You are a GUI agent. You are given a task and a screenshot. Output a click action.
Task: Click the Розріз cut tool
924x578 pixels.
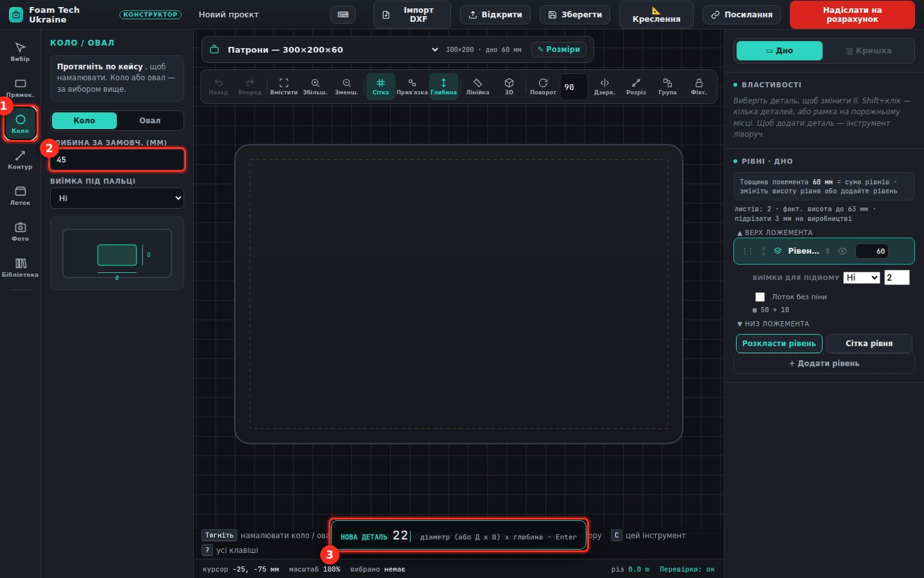click(x=636, y=87)
